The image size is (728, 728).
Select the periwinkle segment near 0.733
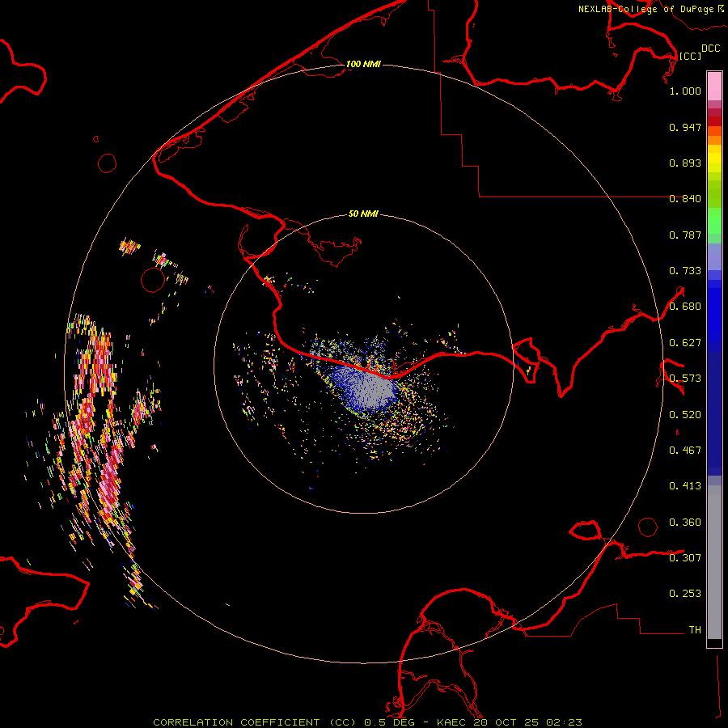coord(714,256)
